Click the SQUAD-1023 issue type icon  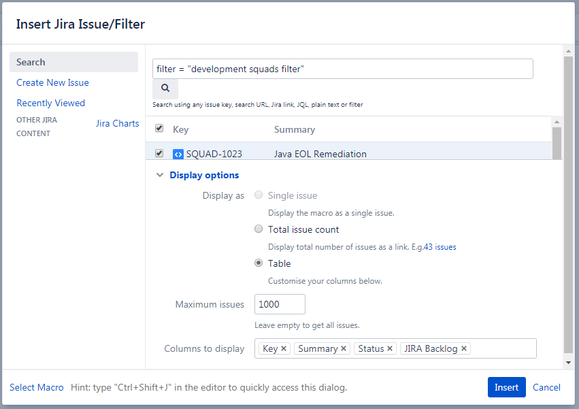pyautogui.click(x=178, y=154)
